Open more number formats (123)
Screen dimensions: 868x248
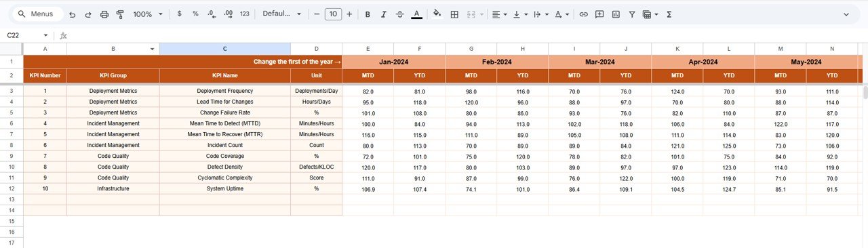tap(245, 14)
